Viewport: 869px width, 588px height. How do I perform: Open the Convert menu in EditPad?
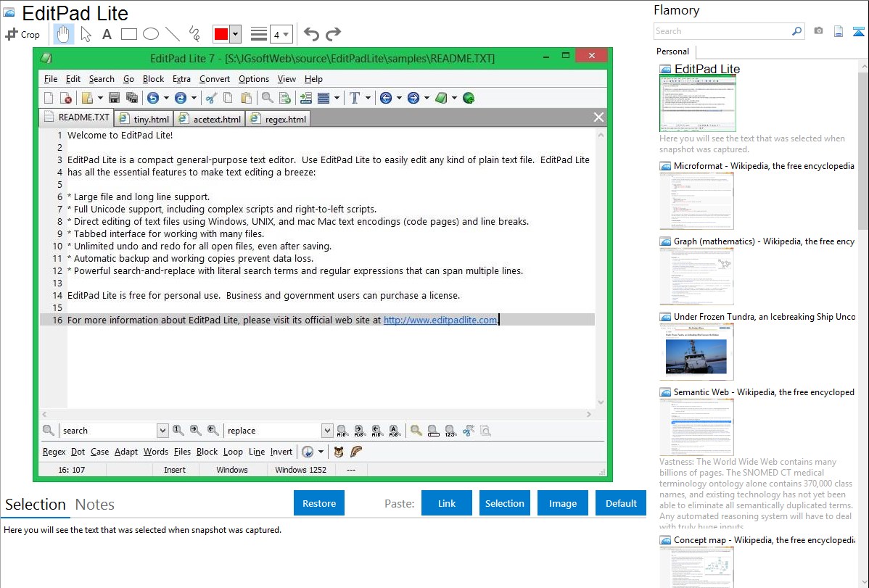pyautogui.click(x=215, y=79)
